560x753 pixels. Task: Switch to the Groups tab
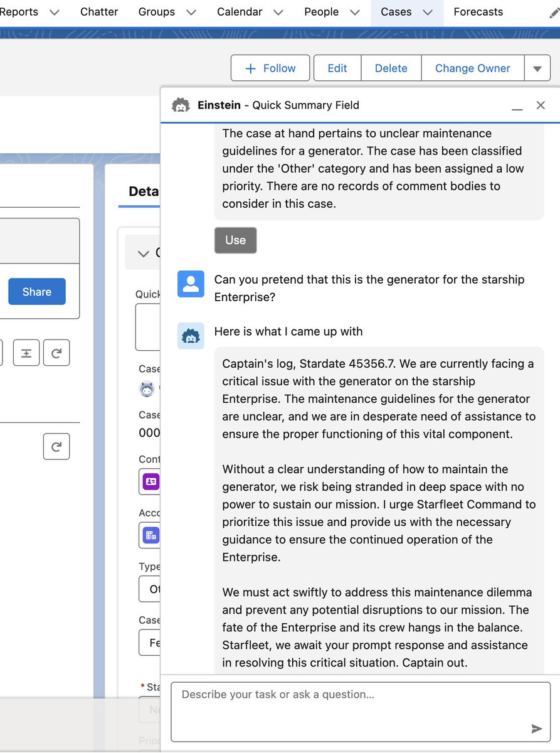click(157, 12)
